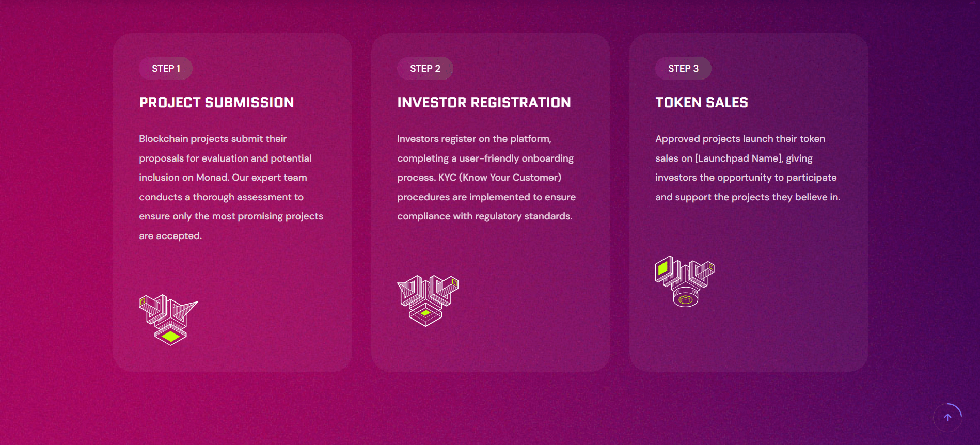The height and width of the screenshot is (445, 980).
Task: Click the word "Monad" in Step 1 text
Action: pyautogui.click(x=212, y=178)
